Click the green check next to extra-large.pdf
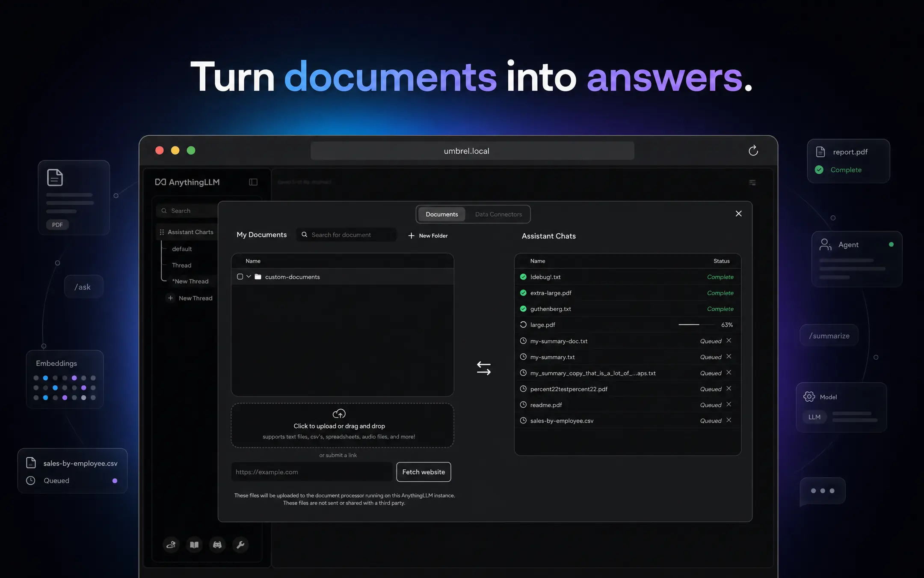Image resolution: width=924 pixels, height=578 pixels. click(523, 293)
